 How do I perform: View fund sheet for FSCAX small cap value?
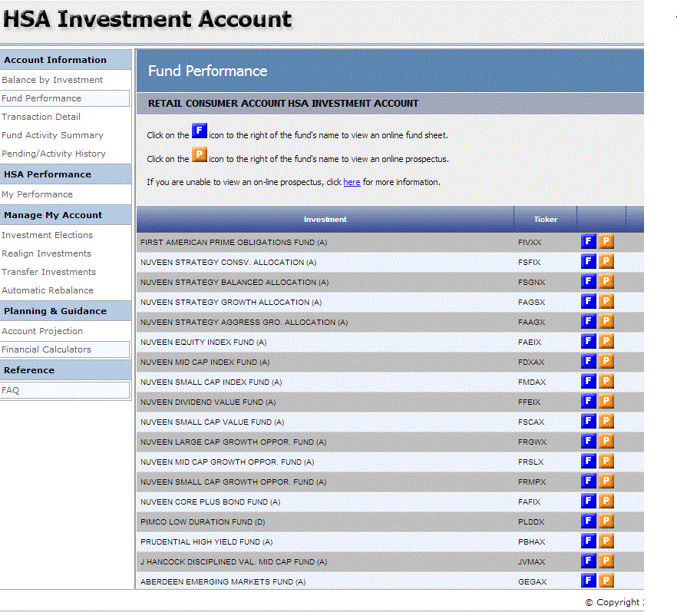588,421
